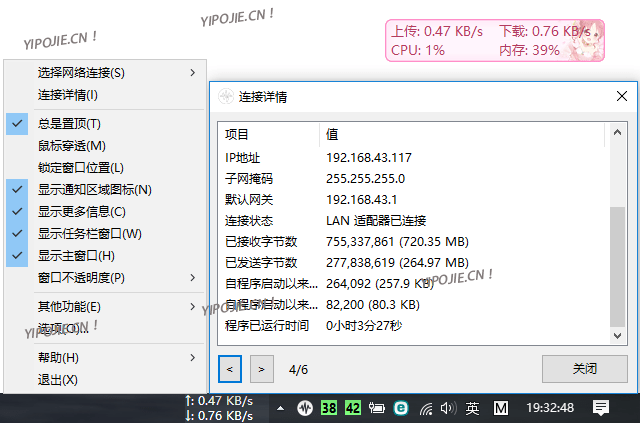Go to previous connection with < button

click(x=230, y=369)
